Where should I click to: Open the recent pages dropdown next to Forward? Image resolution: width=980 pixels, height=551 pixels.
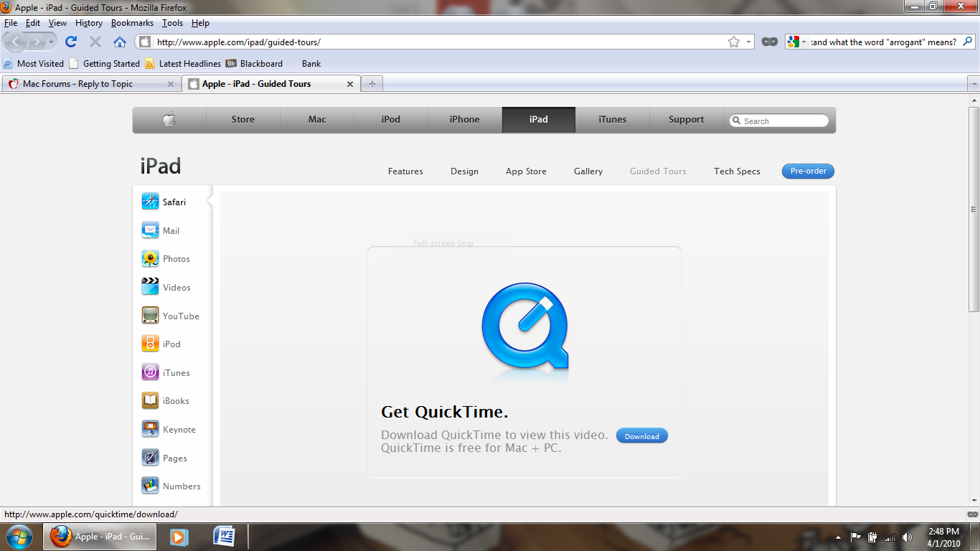pos(52,42)
